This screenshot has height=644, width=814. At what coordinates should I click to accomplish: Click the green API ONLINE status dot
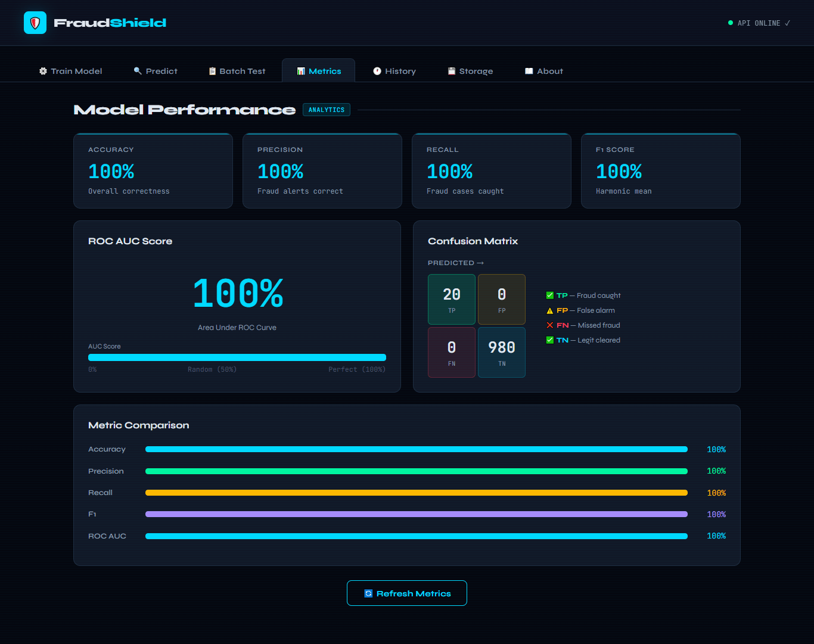pos(731,23)
